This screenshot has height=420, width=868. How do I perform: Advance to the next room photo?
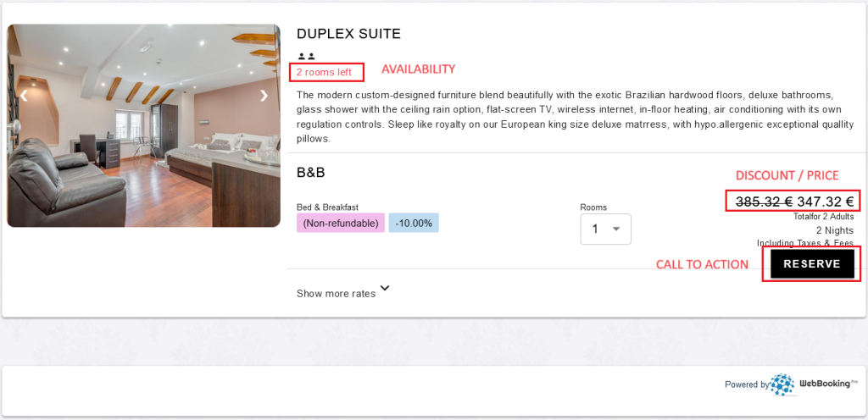264,96
